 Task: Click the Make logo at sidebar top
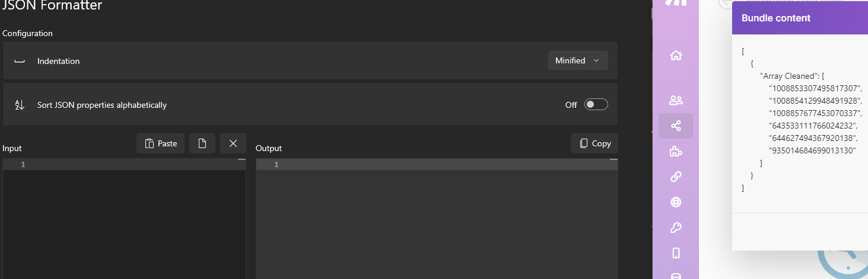tap(675, 3)
